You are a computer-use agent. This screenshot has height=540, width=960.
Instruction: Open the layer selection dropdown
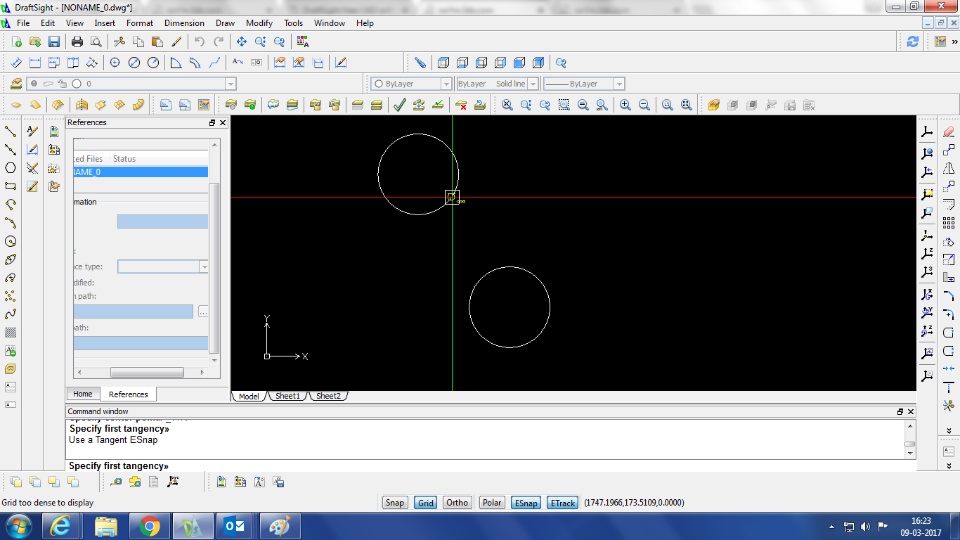pyautogui.click(x=231, y=84)
